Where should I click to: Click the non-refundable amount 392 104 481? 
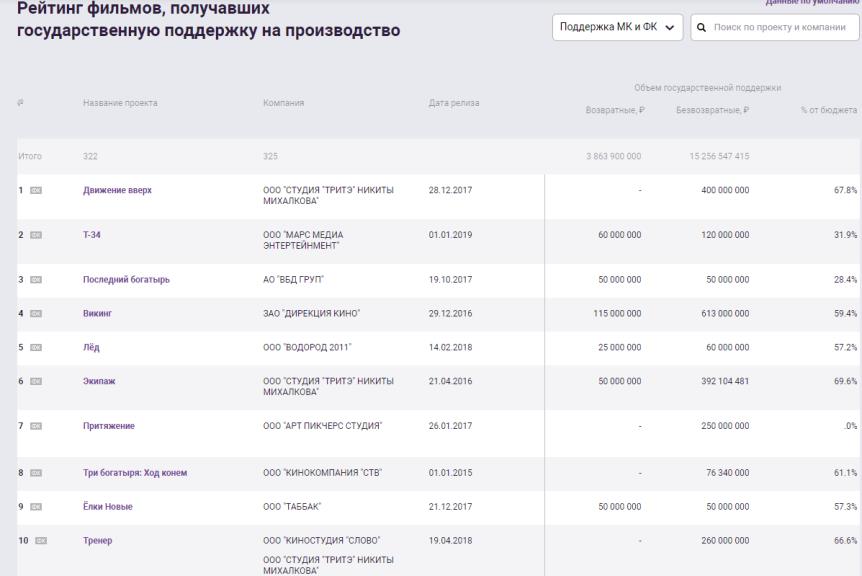pyautogui.click(x=725, y=381)
